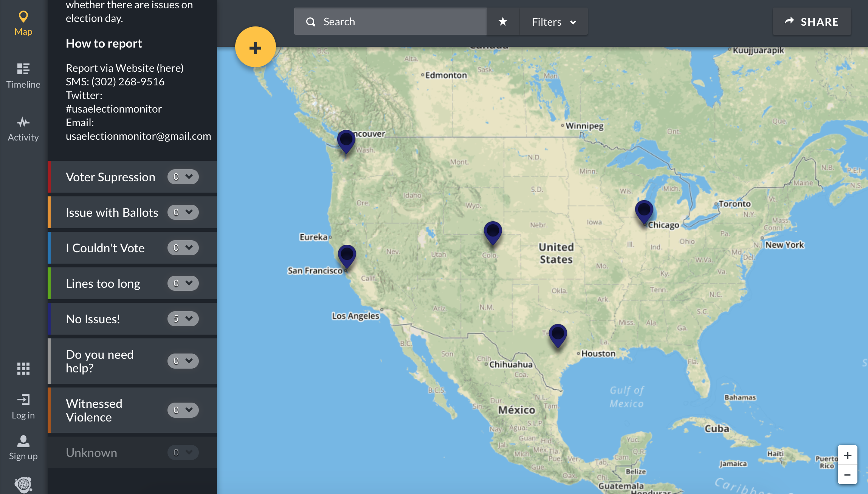The height and width of the screenshot is (494, 868).
Task: Select the Issue with Ballots category row
Action: point(112,212)
